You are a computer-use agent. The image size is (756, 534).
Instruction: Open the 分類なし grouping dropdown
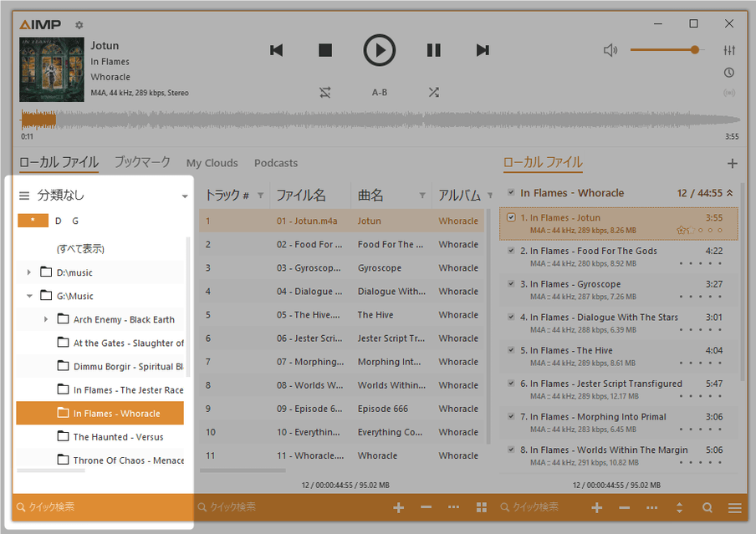click(x=185, y=196)
